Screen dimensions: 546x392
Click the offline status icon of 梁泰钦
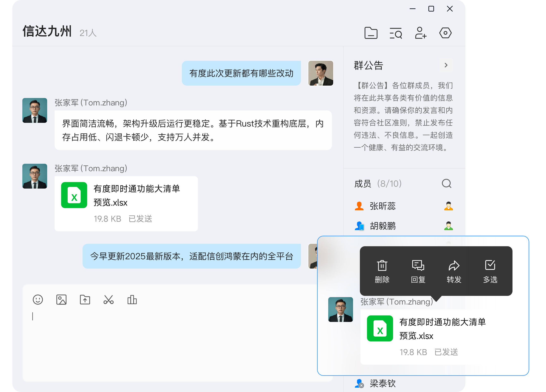coord(359,383)
